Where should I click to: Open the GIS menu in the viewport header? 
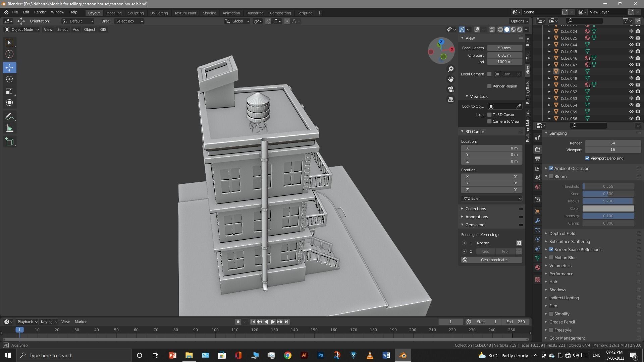(x=103, y=29)
